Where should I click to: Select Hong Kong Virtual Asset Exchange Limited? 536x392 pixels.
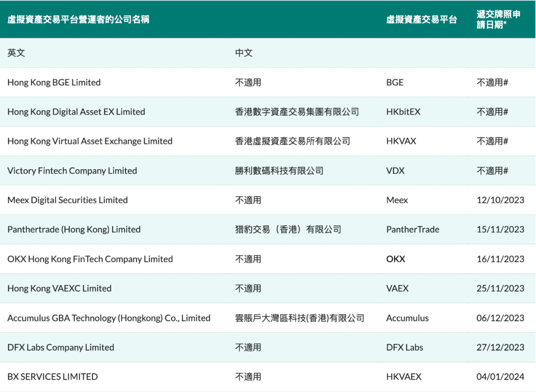(90, 141)
